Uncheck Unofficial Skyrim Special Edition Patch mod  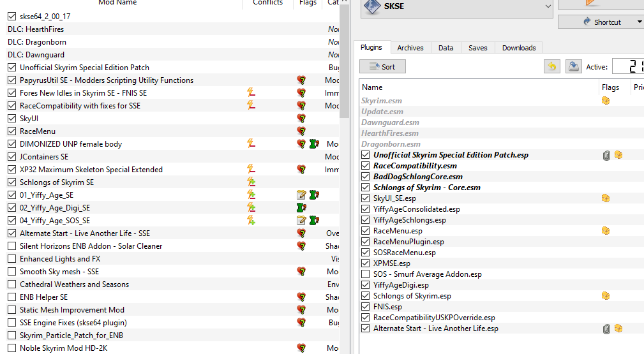click(12, 68)
